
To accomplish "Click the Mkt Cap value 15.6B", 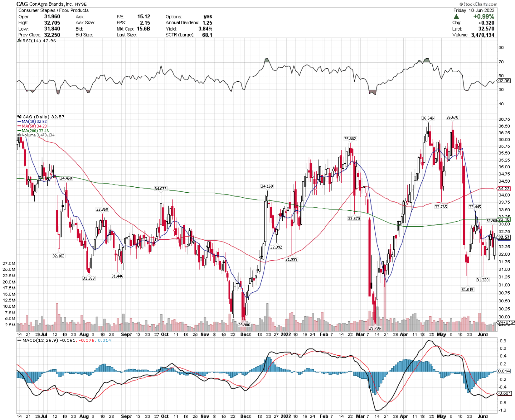I will click(143, 29).
